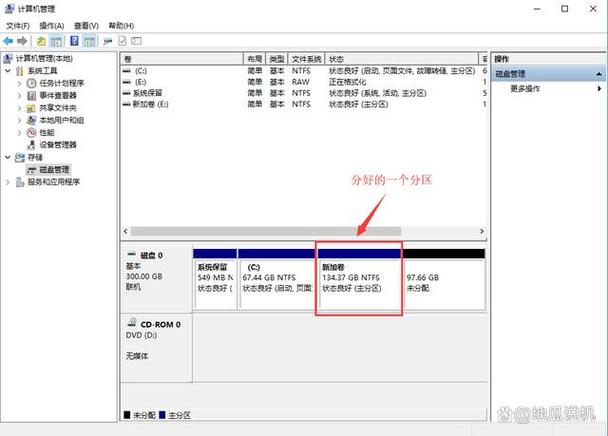Click the 磁盘 0 300.00 GB label area
This screenshot has height=436, width=608.
pyautogui.click(x=157, y=280)
